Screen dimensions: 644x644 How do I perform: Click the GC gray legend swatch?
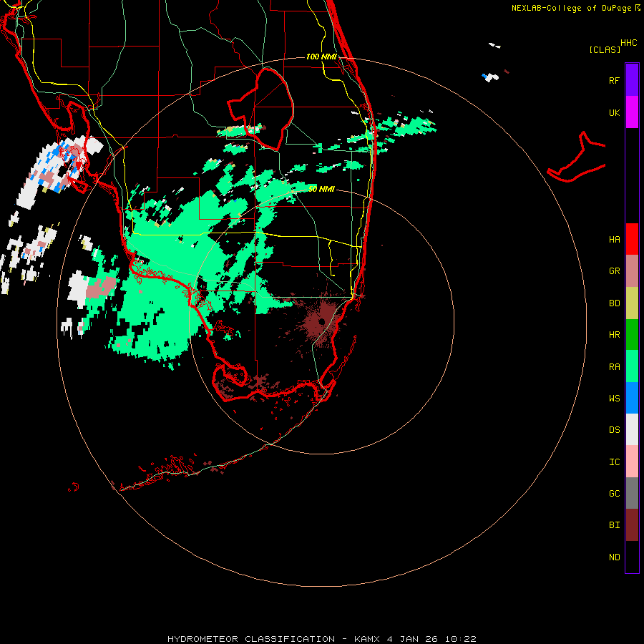coord(632,493)
